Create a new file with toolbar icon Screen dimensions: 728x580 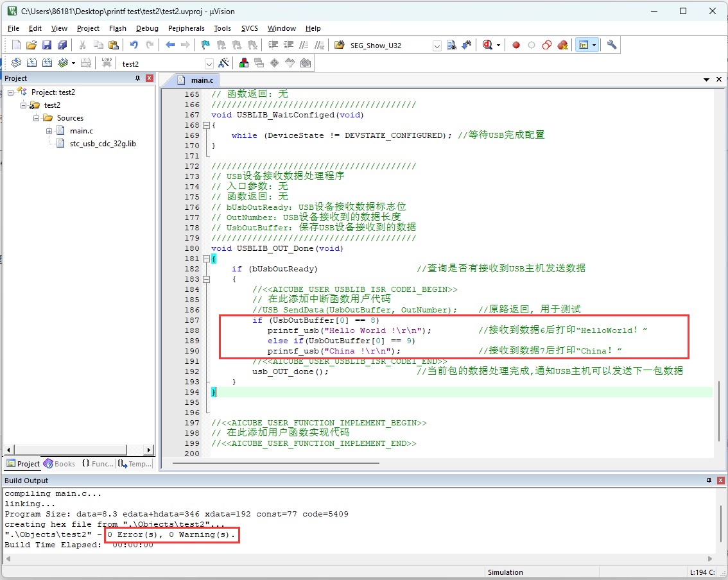coord(16,45)
